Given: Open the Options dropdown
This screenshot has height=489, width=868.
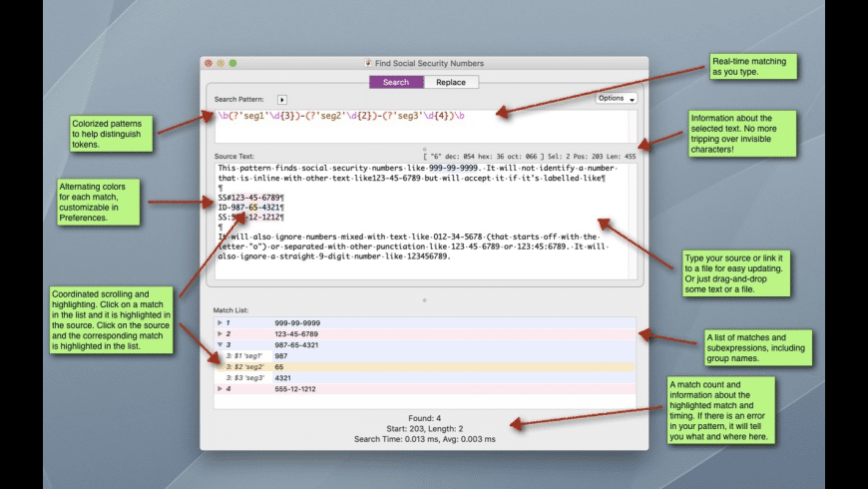Looking at the screenshot, I should (617, 98).
